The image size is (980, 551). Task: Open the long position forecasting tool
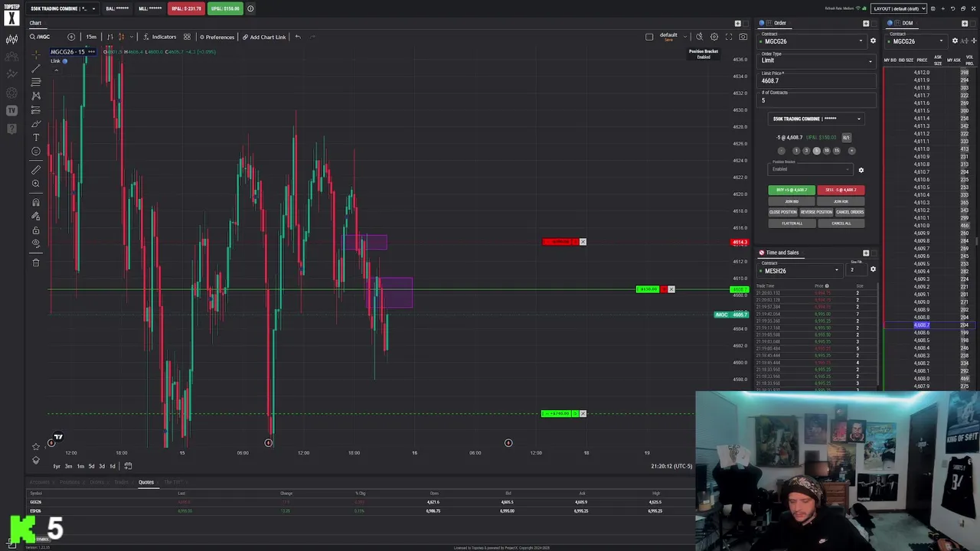pyautogui.click(x=35, y=109)
